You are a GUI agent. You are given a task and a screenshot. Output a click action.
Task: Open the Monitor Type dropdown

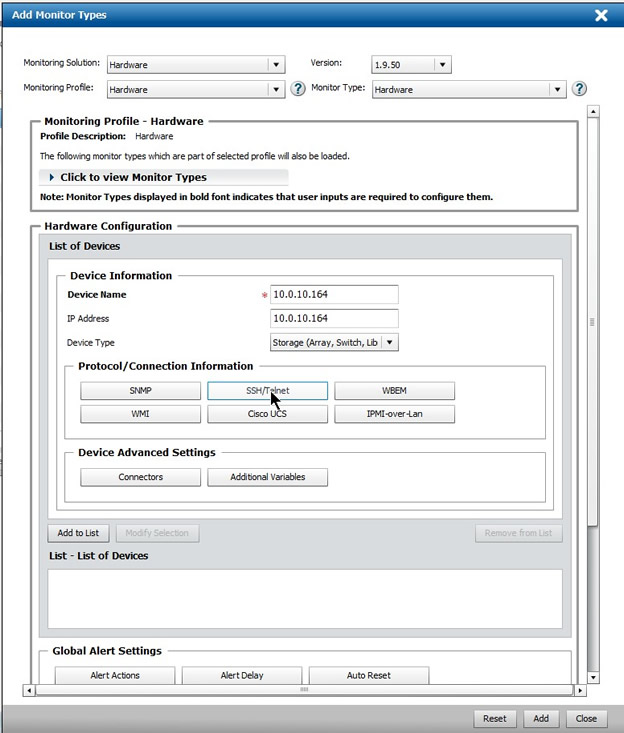click(558, 89)
